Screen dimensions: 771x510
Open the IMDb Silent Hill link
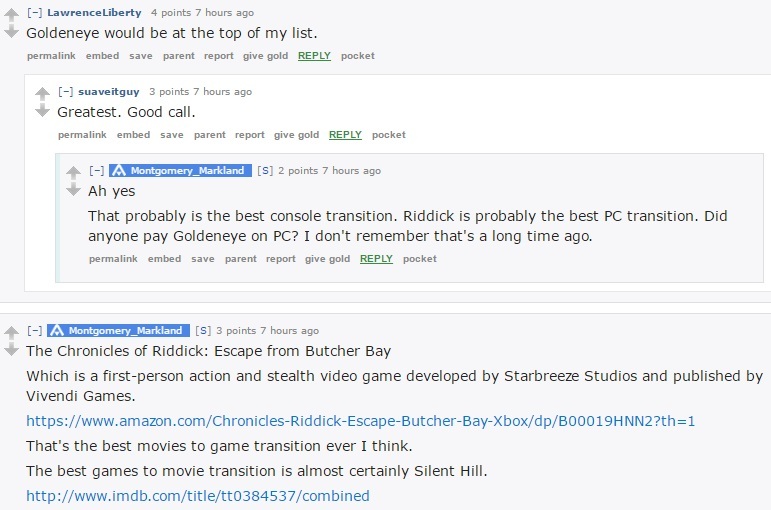click(x=198, y=496)
